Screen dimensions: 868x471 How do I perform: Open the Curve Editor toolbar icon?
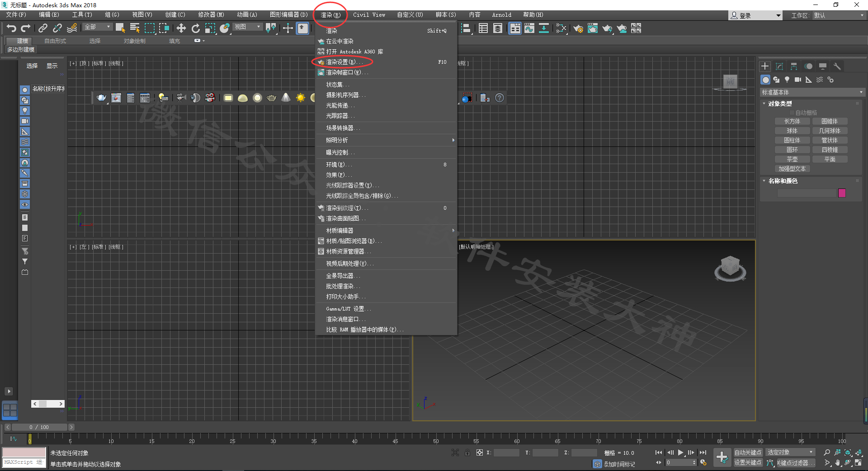coord(529,28)
